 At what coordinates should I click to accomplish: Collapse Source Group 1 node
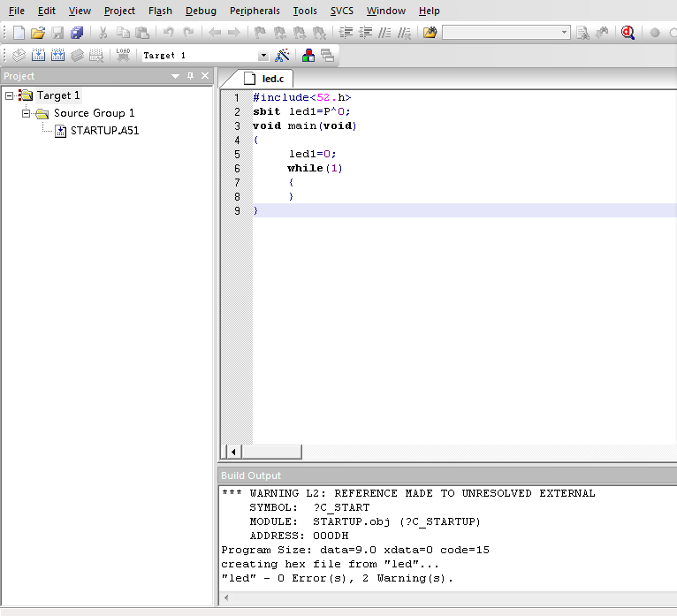click(x=26, y=113)
